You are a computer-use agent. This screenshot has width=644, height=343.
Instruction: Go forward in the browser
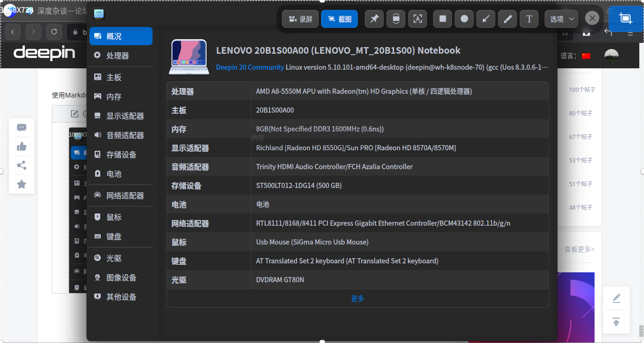point(33,32)
